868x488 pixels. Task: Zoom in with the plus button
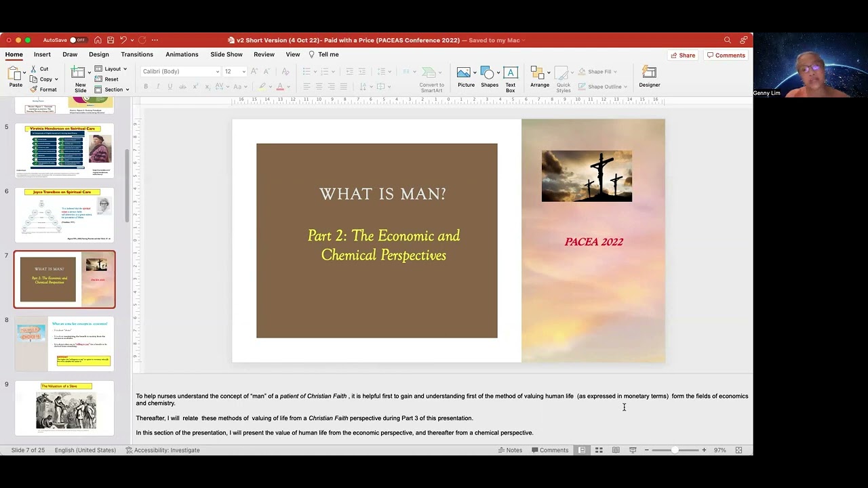click(704, 450)
